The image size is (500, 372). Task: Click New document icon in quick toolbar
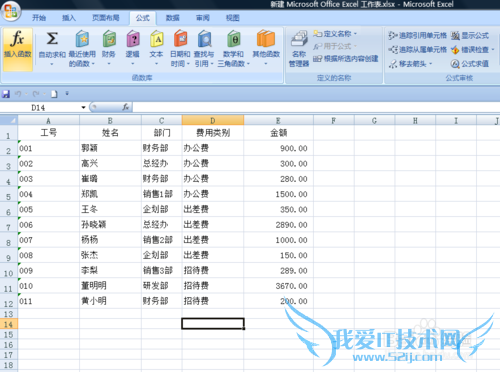[54, 94]
